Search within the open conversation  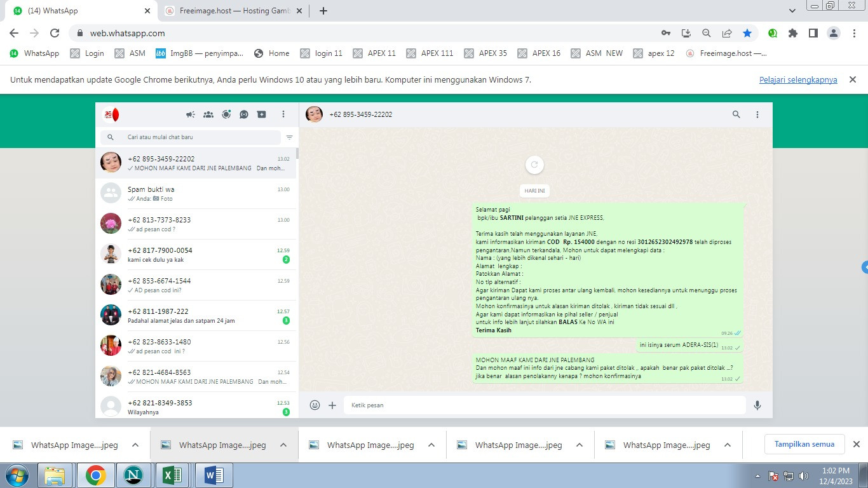pos(736,114)
